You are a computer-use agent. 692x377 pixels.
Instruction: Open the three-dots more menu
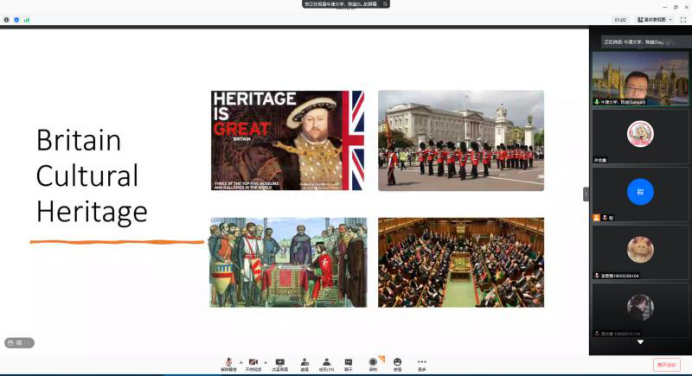[x=422, y=365]
